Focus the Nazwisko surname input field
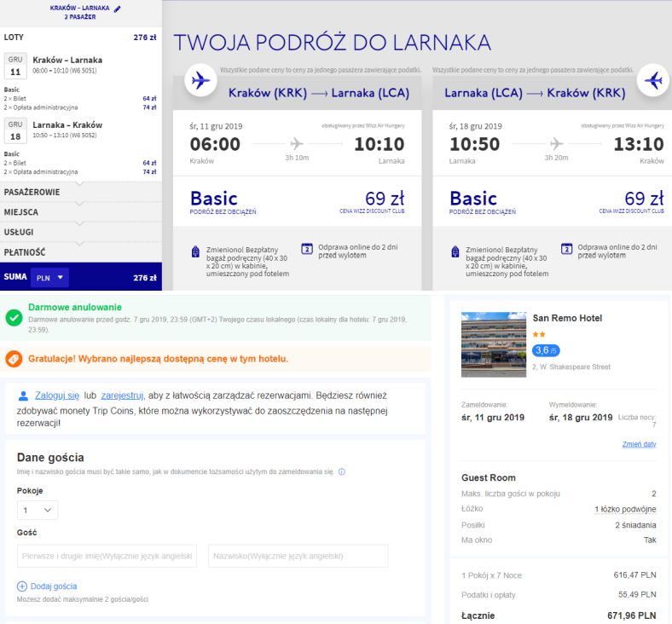This screenshot has width=672, height=624. coord(298,556)
